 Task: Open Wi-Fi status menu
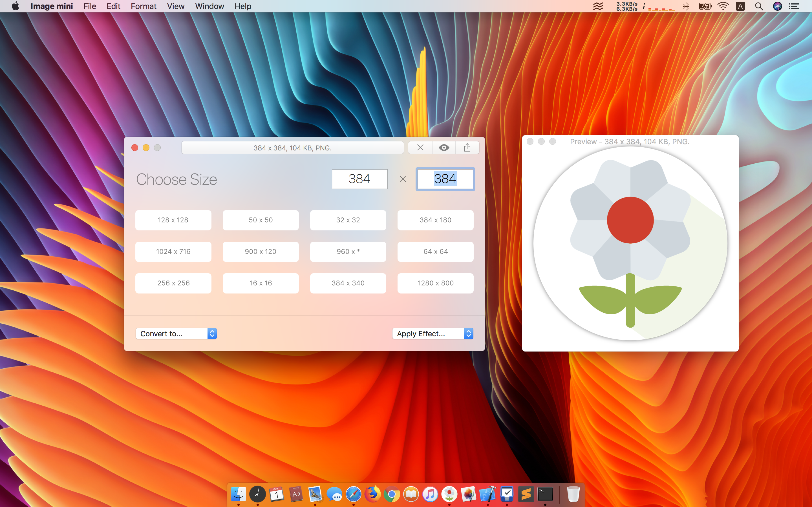723,6
